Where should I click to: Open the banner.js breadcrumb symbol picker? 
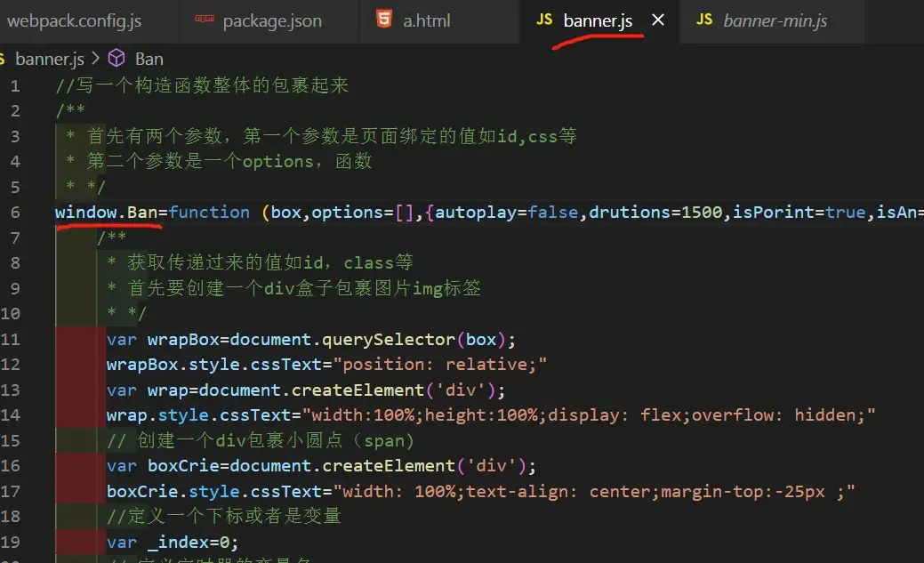(x=51, y=59)
